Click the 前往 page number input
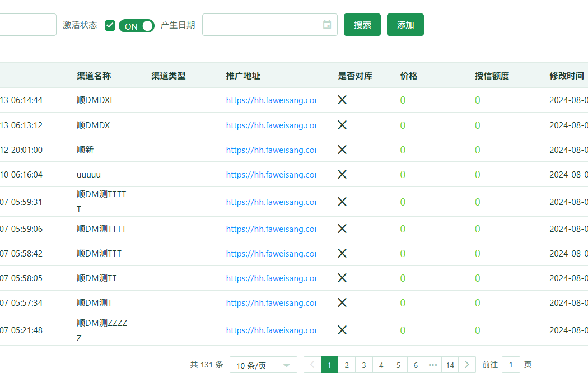 511,365
